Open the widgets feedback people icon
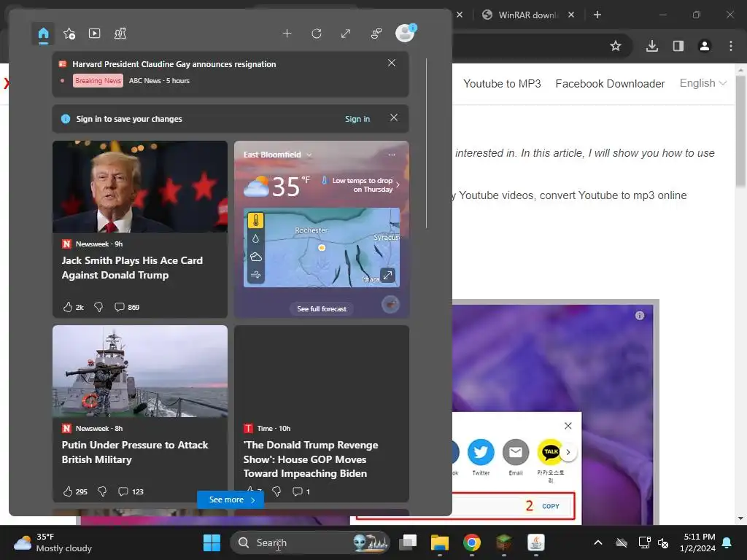This screenshot has width=747, height=560. click(x=376, y=34)
